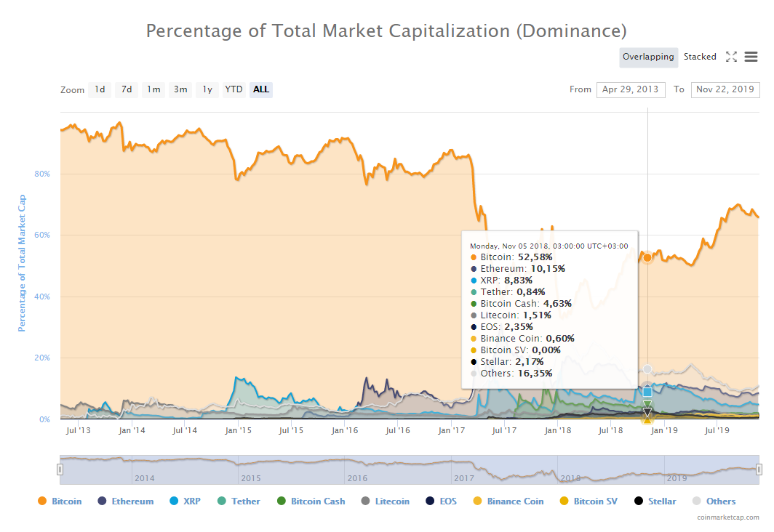The image size is (774, 532).
Task: Select the YTD zoom range
Action: click(234, 89)
